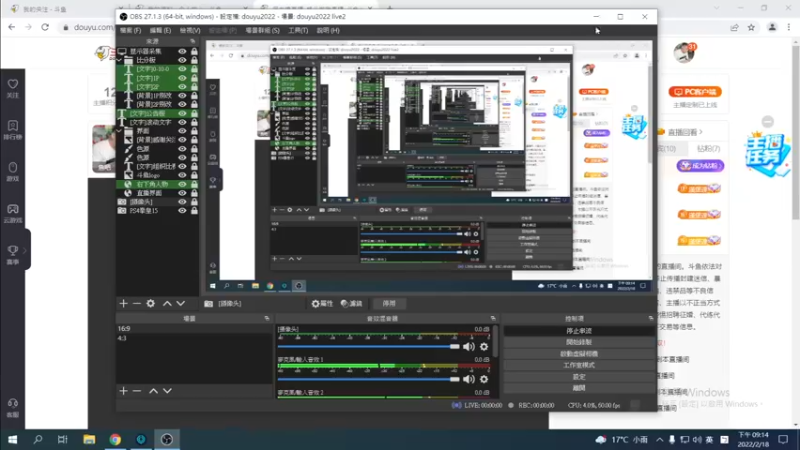
Task: Adjust 摄像头 volume slider handle
Action: (x=455, y=346)
